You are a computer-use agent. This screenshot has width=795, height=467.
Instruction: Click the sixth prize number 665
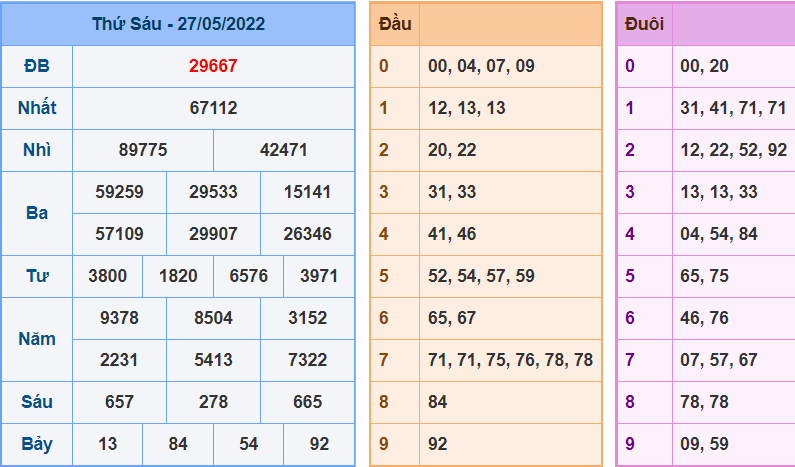[307, 403]
